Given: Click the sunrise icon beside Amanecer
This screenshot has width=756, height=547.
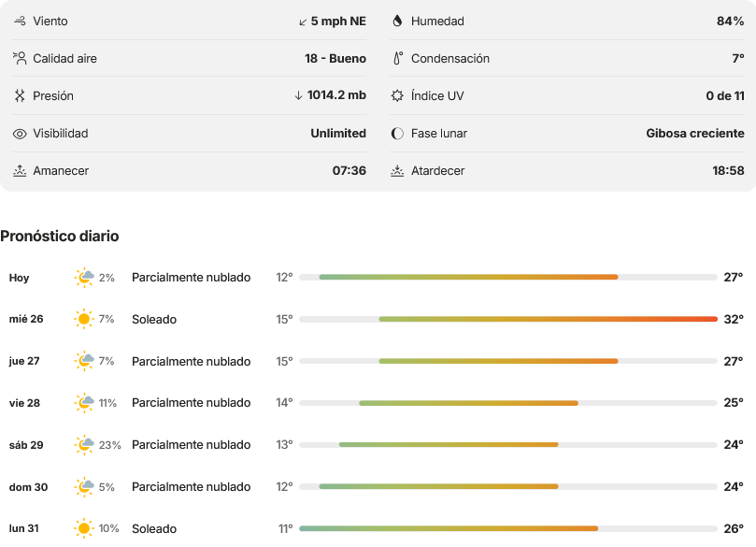Looking at the screenshot, I should [20, 171].
